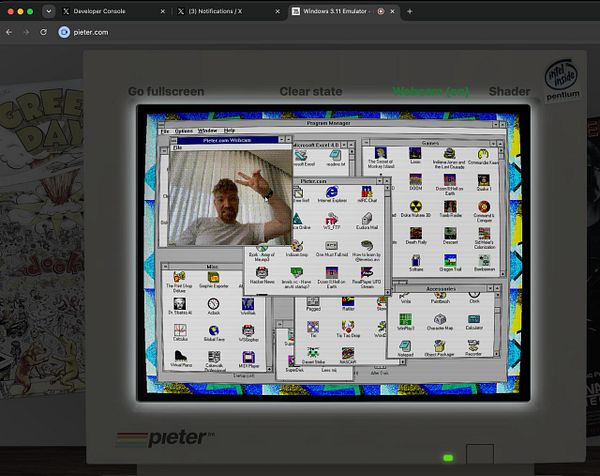
Task: Launch the Calculator accessory
Action: click(474, 322)
